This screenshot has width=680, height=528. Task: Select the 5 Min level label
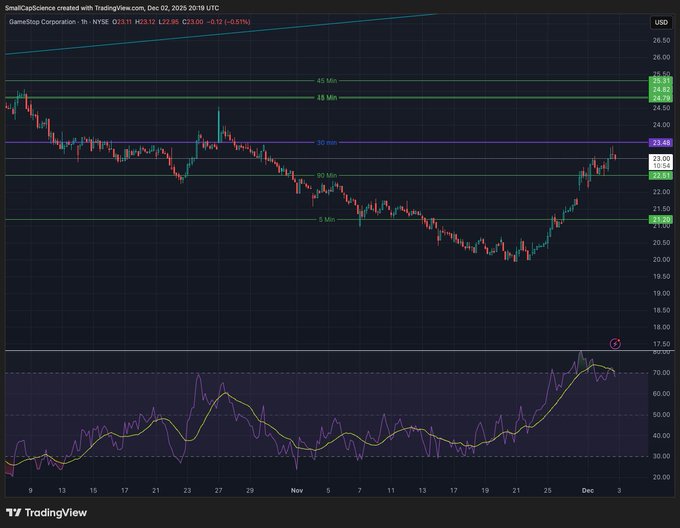point(326,219)
